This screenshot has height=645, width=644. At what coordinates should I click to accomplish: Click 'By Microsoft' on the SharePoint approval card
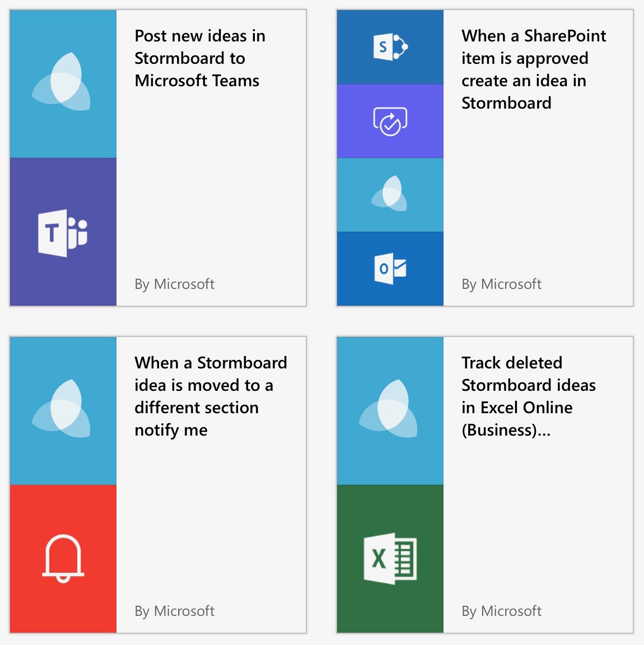[501, 284]
